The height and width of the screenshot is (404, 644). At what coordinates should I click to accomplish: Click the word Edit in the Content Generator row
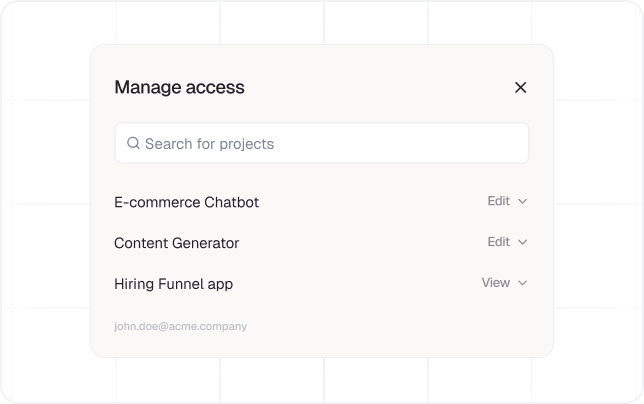pyautogui.click(x=498, y=242)
